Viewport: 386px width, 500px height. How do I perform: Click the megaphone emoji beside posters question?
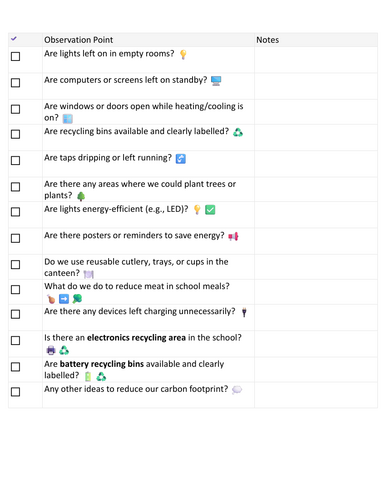(x=233, y=236)
